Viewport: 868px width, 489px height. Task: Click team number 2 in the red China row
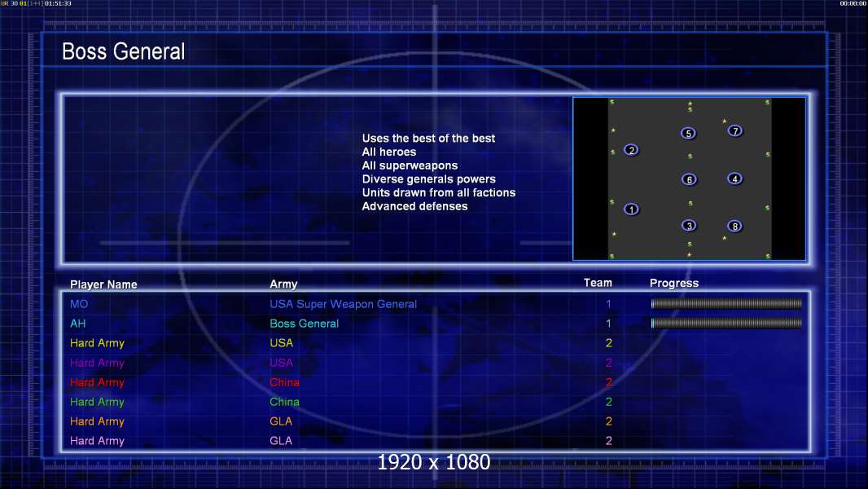(x=608, y=382)
